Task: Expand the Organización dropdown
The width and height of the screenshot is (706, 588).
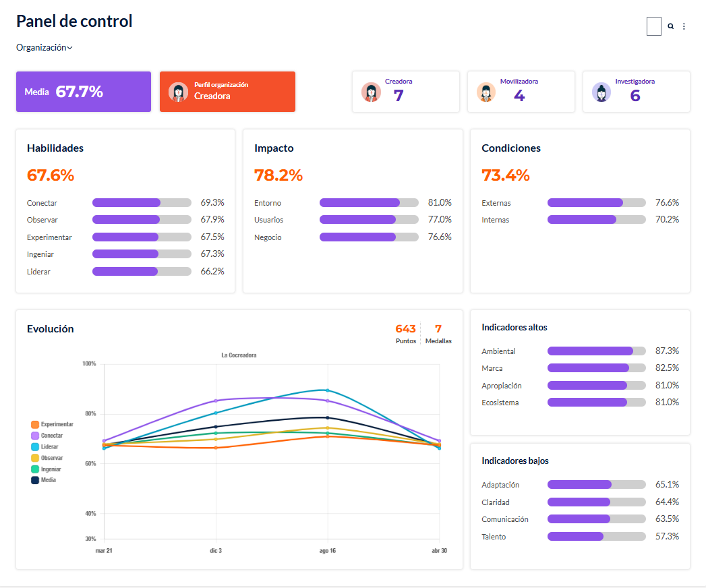Action: (x=44, y=47)
